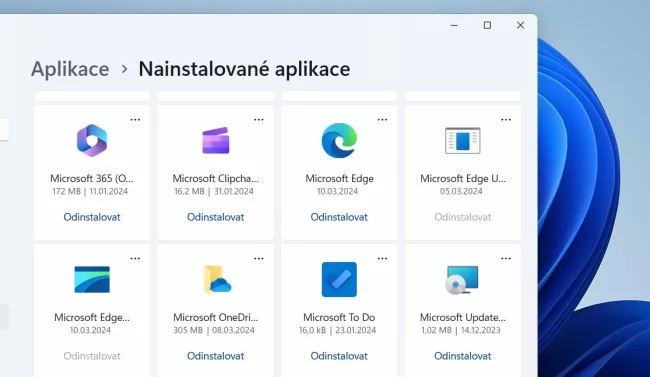This screenshot has height=377, width=650.
Task: Select the Microsoft 365 (O... app name
Action: pyautogui.click(x=92, y=178)
